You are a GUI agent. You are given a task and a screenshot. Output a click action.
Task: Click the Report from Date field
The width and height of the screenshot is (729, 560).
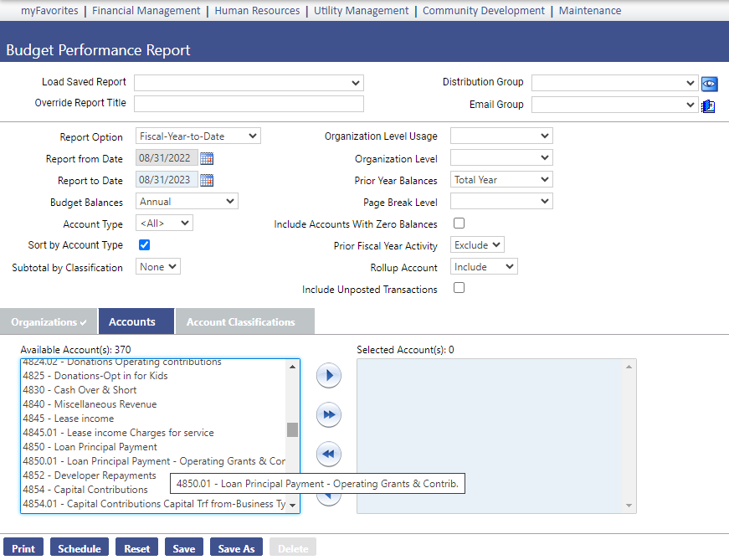click(167, 158)
